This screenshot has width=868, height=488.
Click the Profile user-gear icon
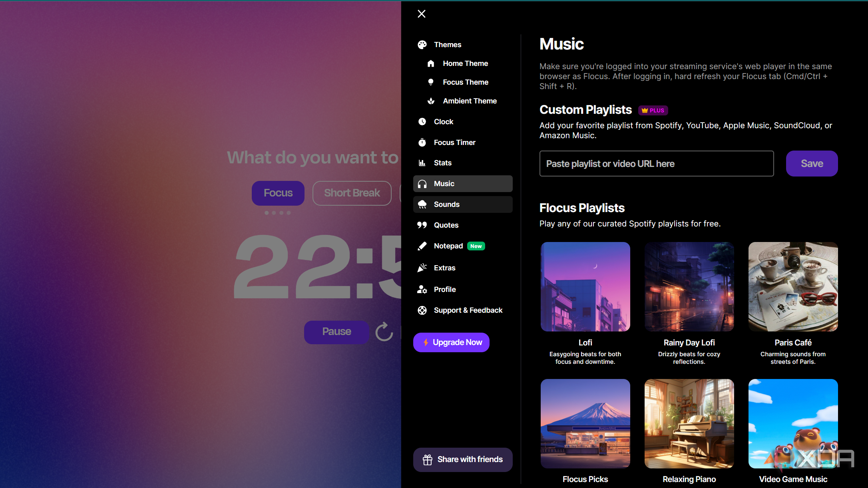pyautogui.click(x=422, y=290)
